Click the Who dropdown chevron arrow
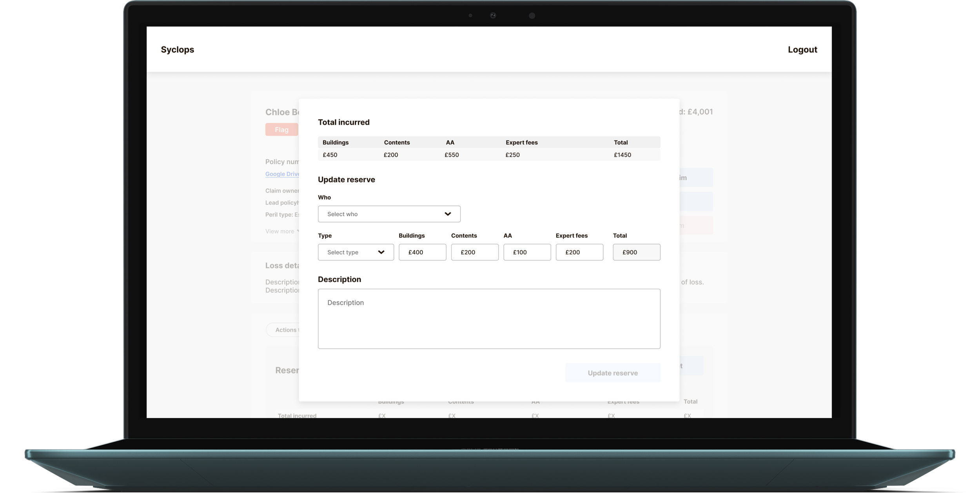The width and height of the screenshot is (980, 493). click(448, 214)
